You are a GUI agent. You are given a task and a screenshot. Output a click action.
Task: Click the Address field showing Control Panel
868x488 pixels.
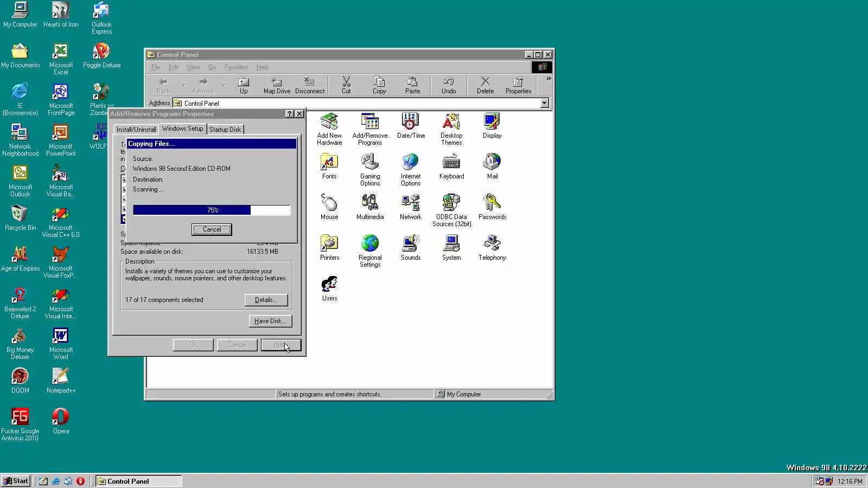(x=361, y=103)
